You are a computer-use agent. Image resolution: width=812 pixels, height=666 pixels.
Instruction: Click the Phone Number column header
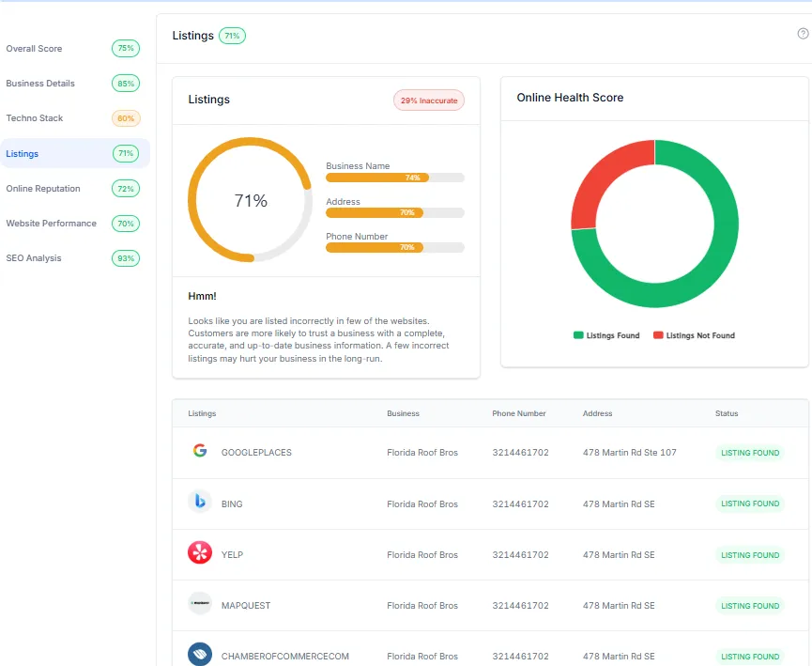519,413
